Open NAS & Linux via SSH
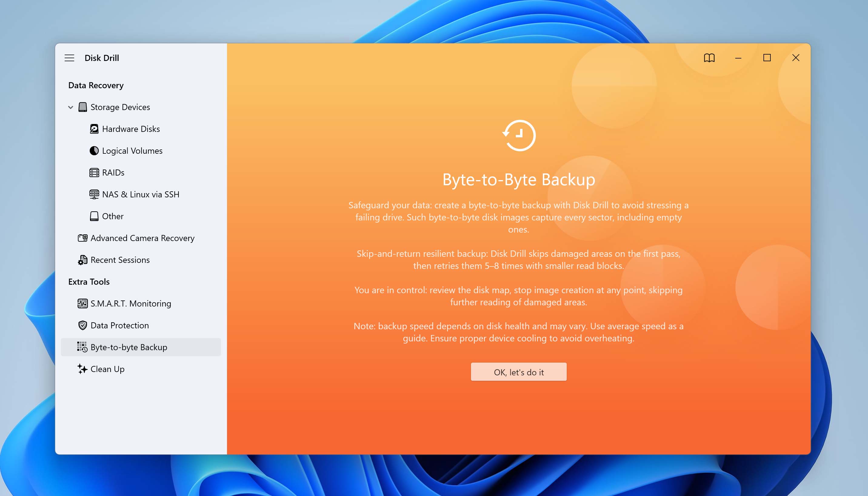This screenshot has height=496, width=868. tap(141, 194)
